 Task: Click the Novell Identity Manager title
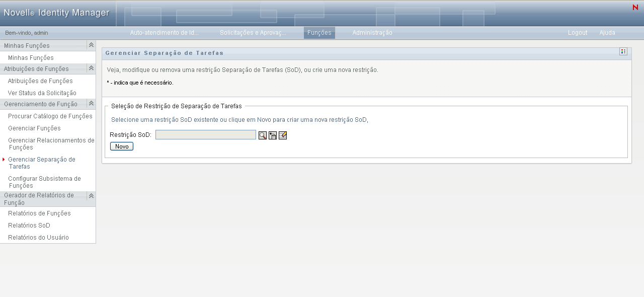pos(56,13)
